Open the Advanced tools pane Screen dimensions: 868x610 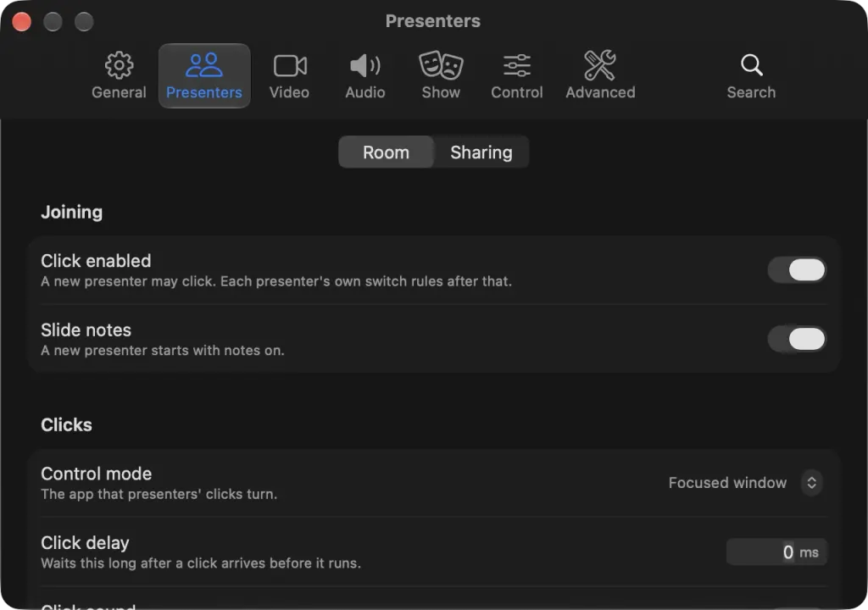point(600,76)
